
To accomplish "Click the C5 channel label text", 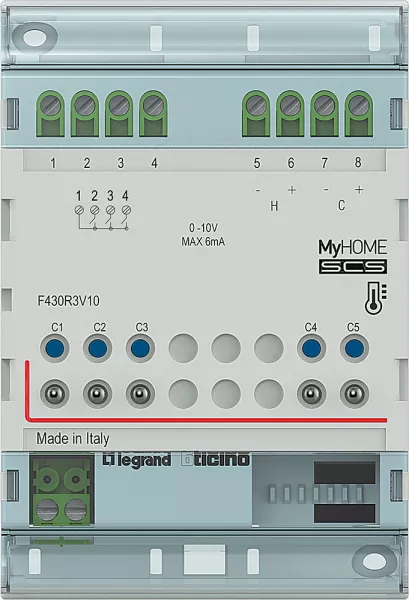I will [x=353, y=328].
